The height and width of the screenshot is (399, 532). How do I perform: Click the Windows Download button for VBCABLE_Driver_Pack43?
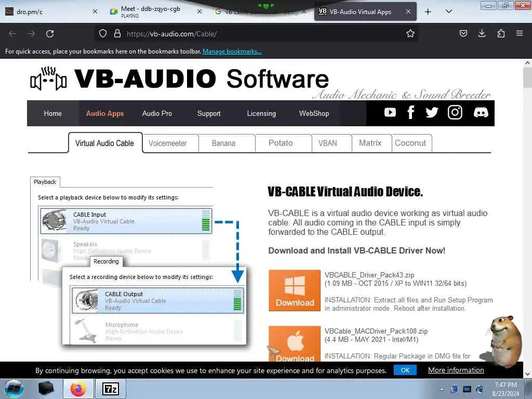pos(295,290)
